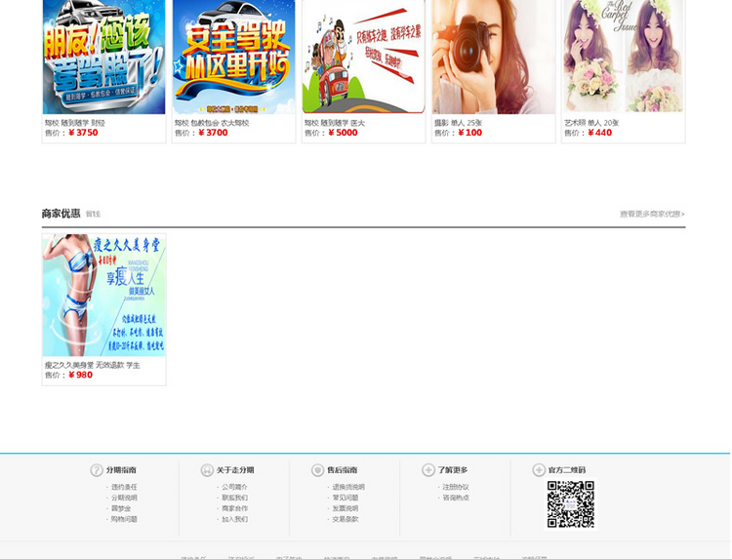
Task: Open the 加入我们 footer link
Action: tap(235, 519)
